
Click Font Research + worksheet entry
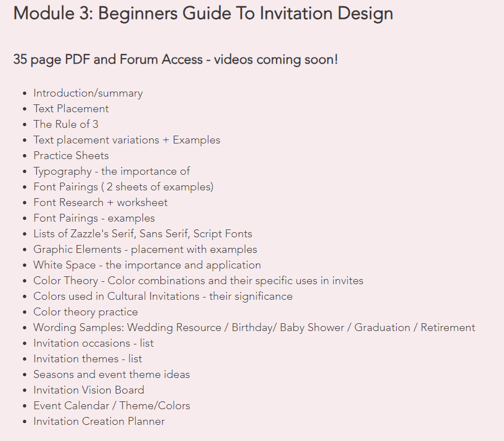click(x=101, y=203)
